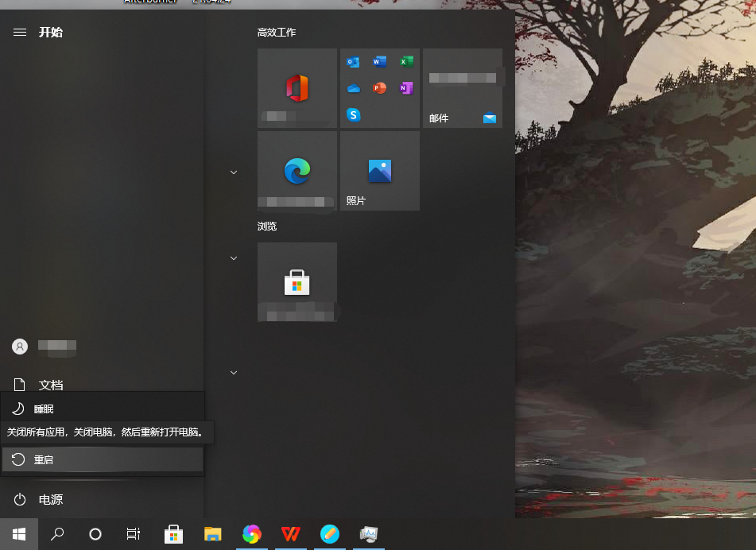The width and height of the screenshot is (756, 550).
Task: Choose 睡眠 in the power menu
Action: (103, 409)
